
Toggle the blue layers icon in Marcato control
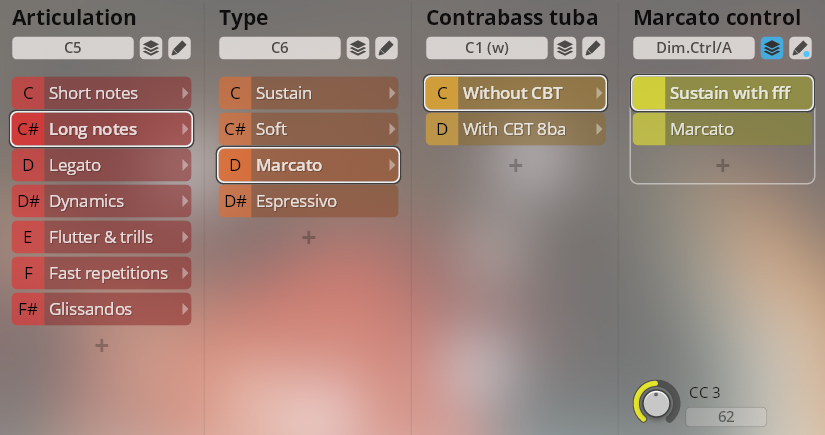pos(771,47)
